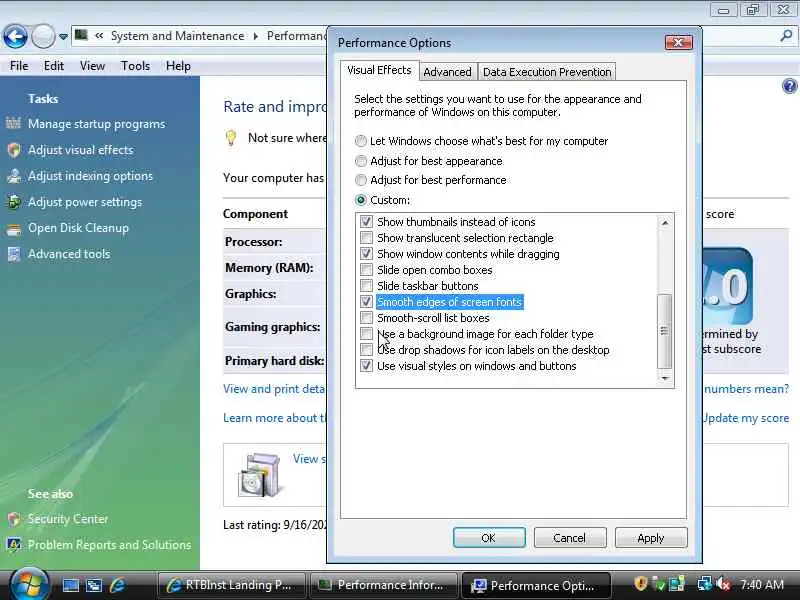
Task: Open Adjust power settings
Action: 85,202
